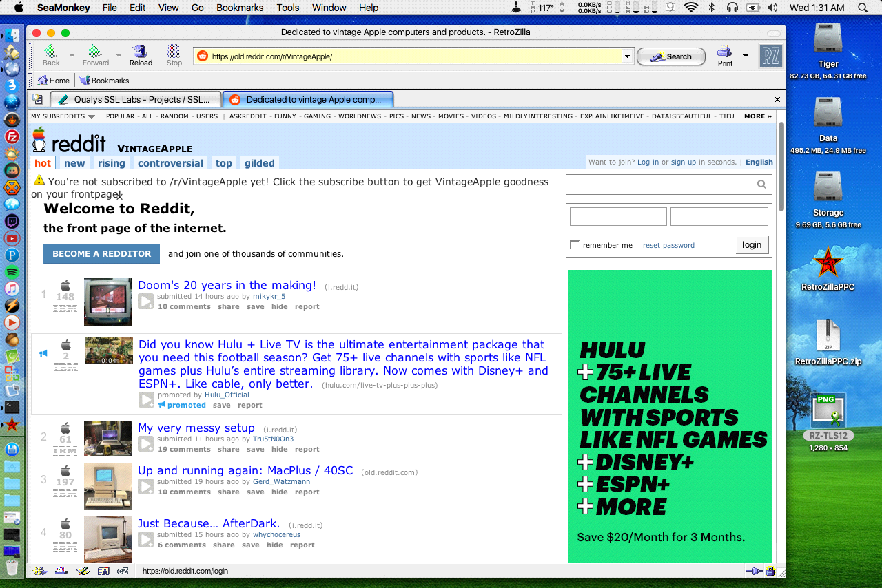Click the search magnifier icon in reddit search
Viewport: 882px width, 588px height.
point(761,184)
